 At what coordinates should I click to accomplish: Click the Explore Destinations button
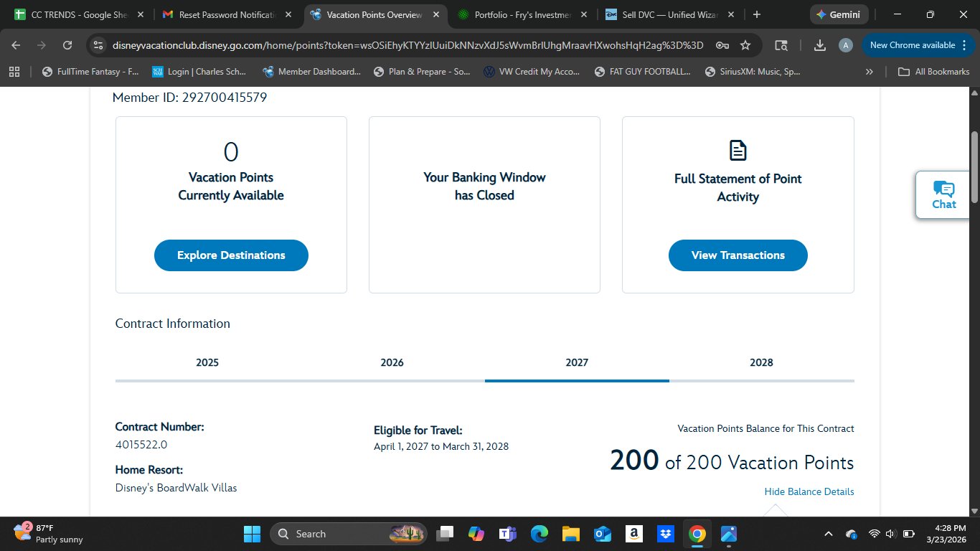point(231,255)
